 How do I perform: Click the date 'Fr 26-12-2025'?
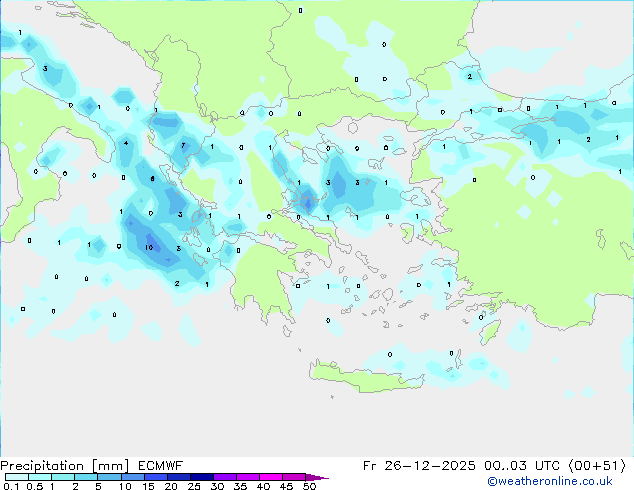pyautogui.click(x=419, y=466)
